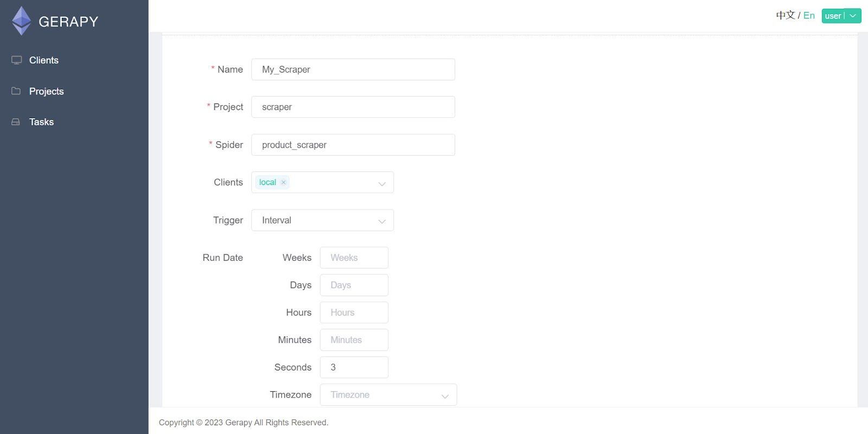The image size is (868, 434).
Task: Click the Minutes input field
Action: coord(354,340)
